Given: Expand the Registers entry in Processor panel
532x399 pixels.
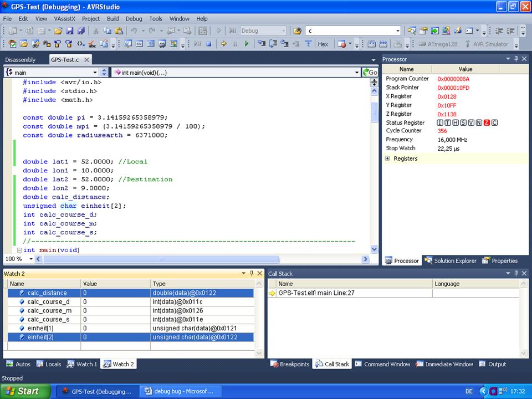Looking at the screenshot, I should tap(386, 158).
